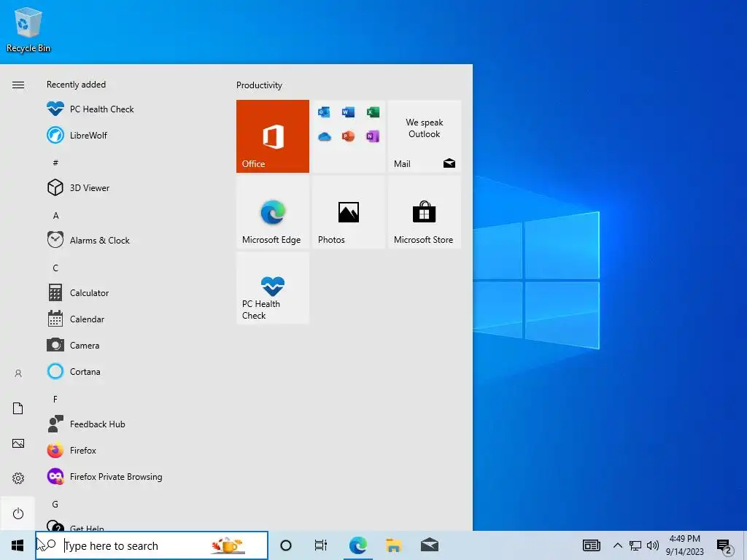The image size is (747, 560).
Task: Open Mail from taskbar
Action: [x=430, y=545]
